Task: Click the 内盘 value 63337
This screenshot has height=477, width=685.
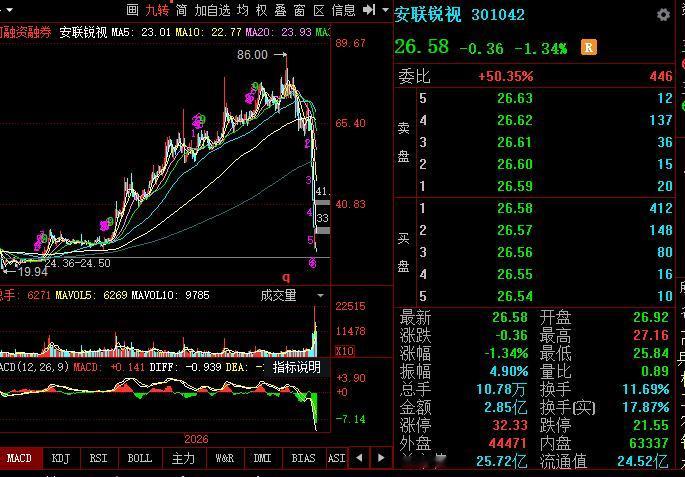Action: tap(649, 443)
